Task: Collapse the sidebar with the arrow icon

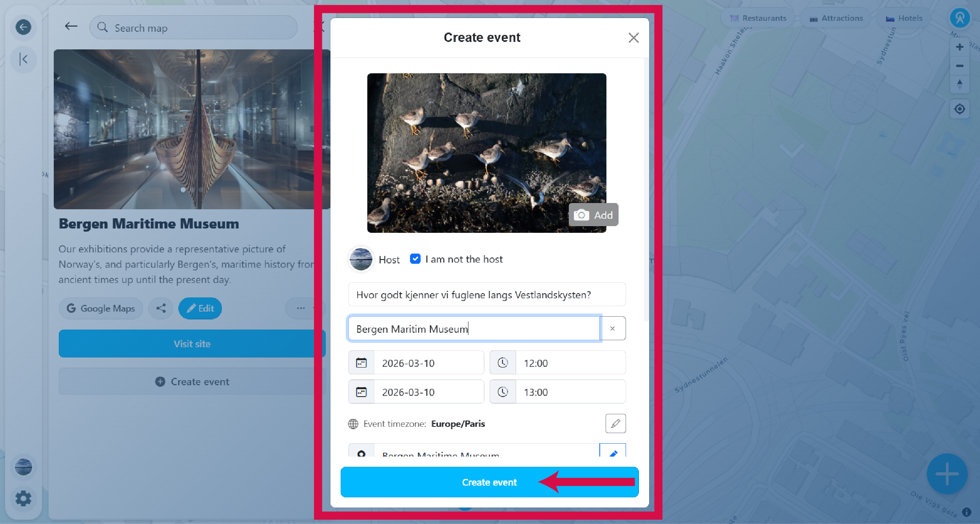Action: click(x=24, y=59)
